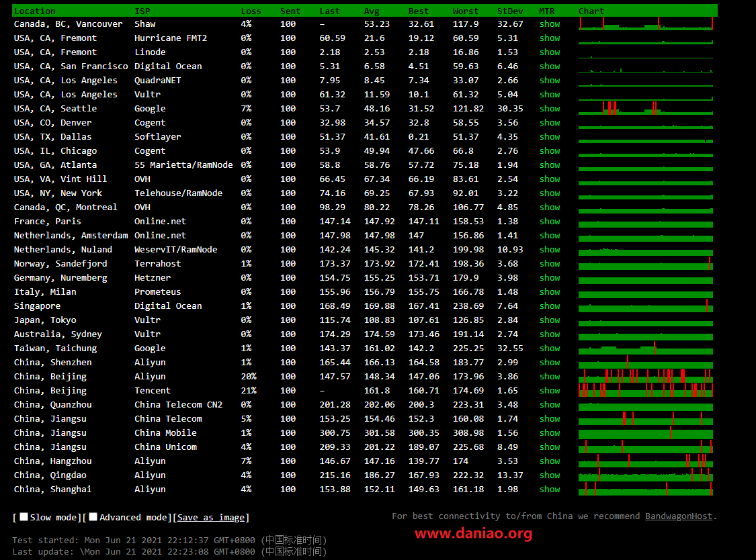Image resolution: width=756 pixels, height=560 pixels.
Task: Show MTR for Beijing Aliyun row
Action: [550, 377]
